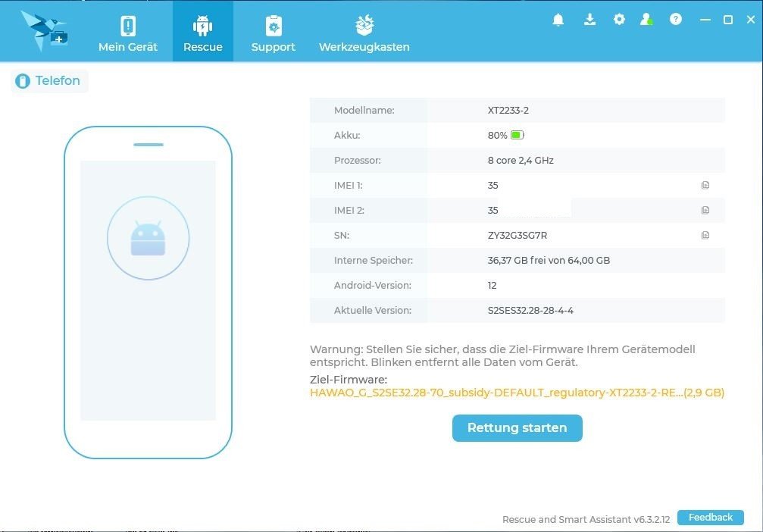Click Rettung starten button
The width and height of the screenshot is (763, 532).
518,428
